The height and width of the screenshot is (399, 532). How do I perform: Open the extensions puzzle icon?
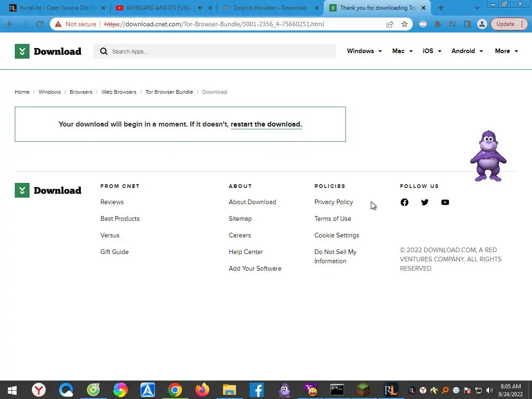pos(438,24)
